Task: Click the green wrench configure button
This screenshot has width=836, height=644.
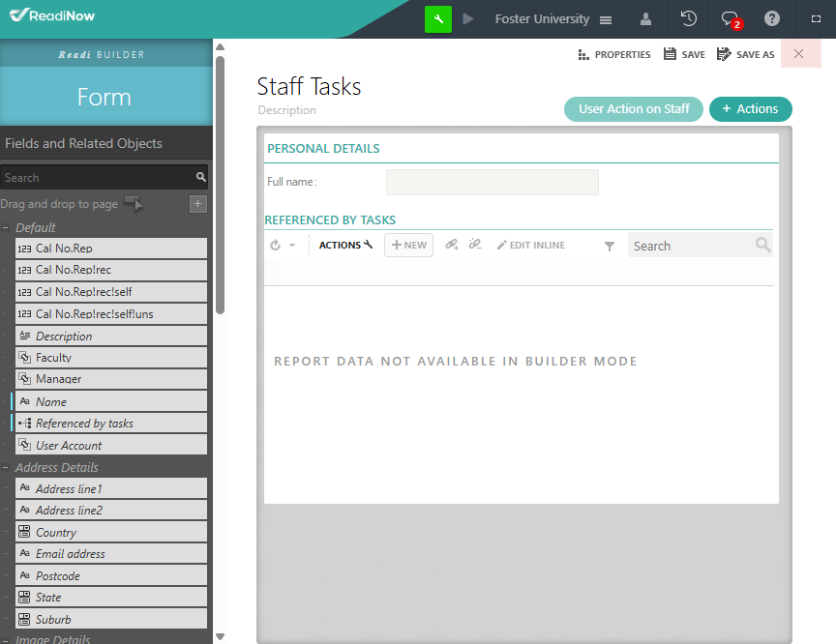Action: coord(437,19)
